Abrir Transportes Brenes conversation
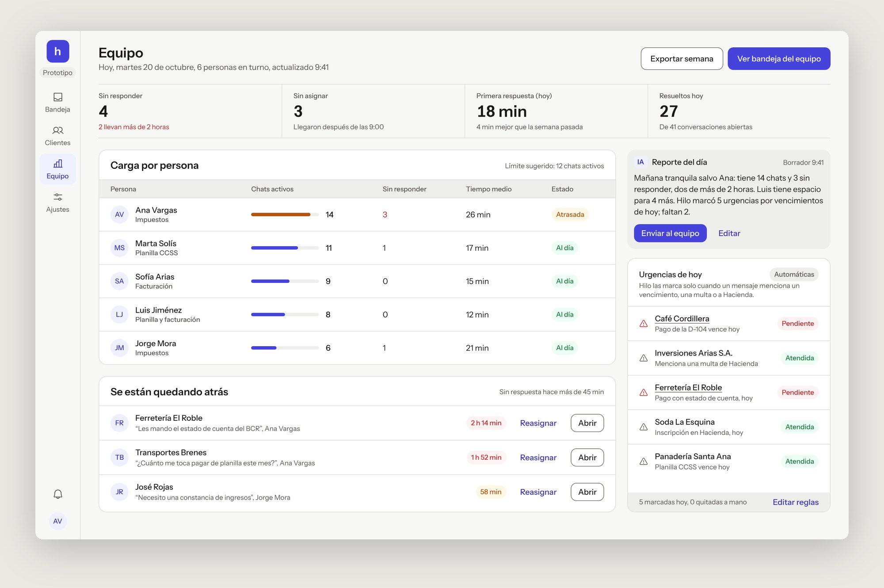 coord(587,458)
